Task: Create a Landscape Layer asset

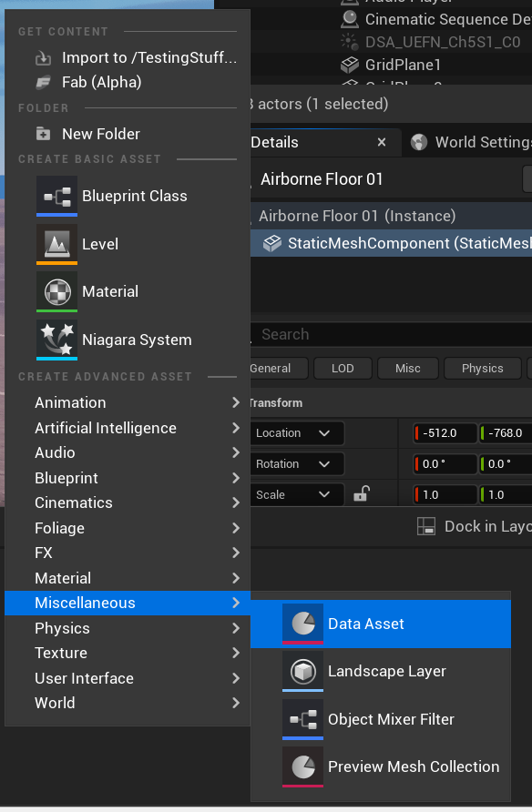Action: 381,672
